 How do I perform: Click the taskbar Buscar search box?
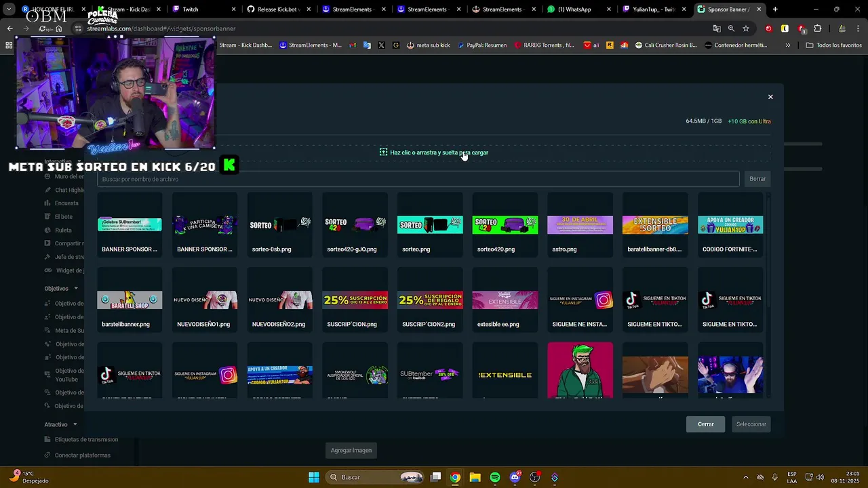(376, 477)
